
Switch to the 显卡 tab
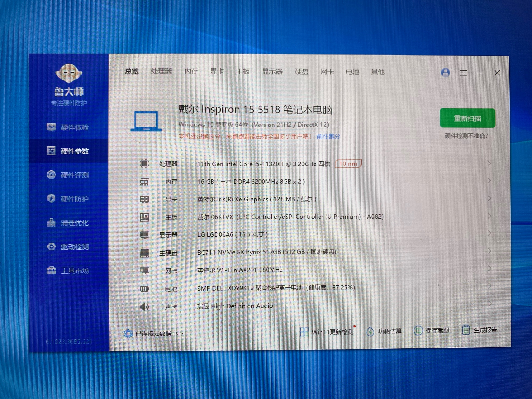[217, 72]
